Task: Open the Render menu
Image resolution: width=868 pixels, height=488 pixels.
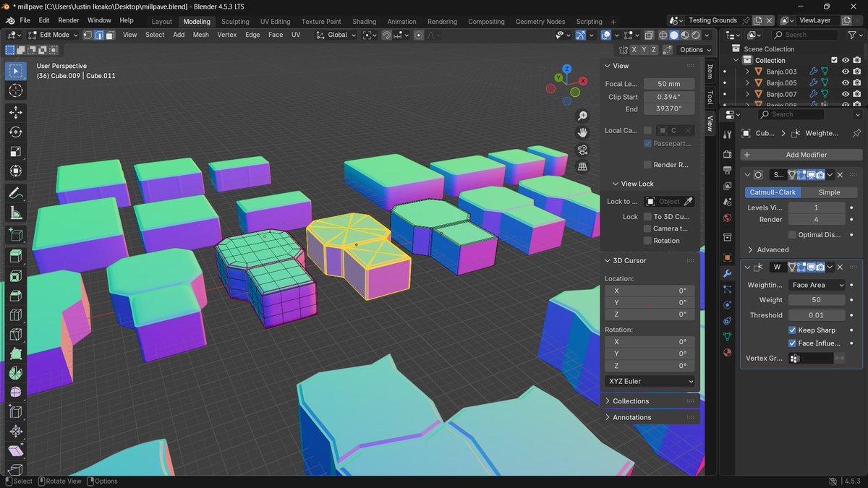Action: coord(69,20)
